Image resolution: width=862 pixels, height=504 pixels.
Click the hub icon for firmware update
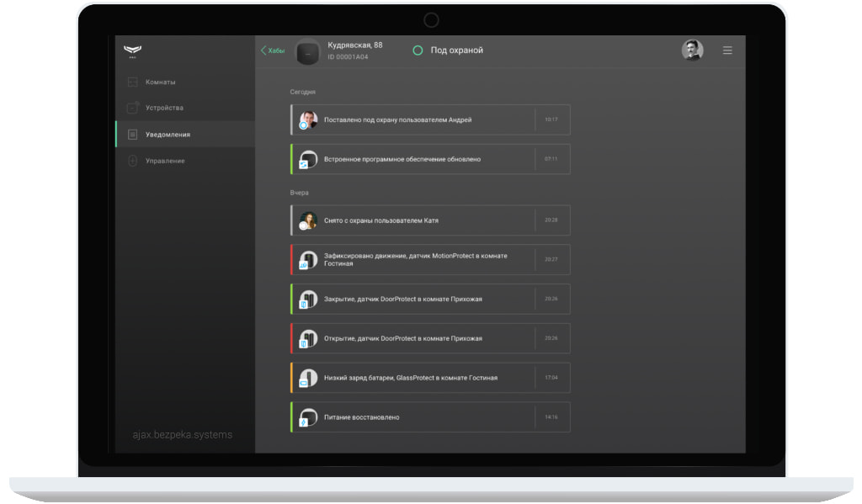[308, 159]
